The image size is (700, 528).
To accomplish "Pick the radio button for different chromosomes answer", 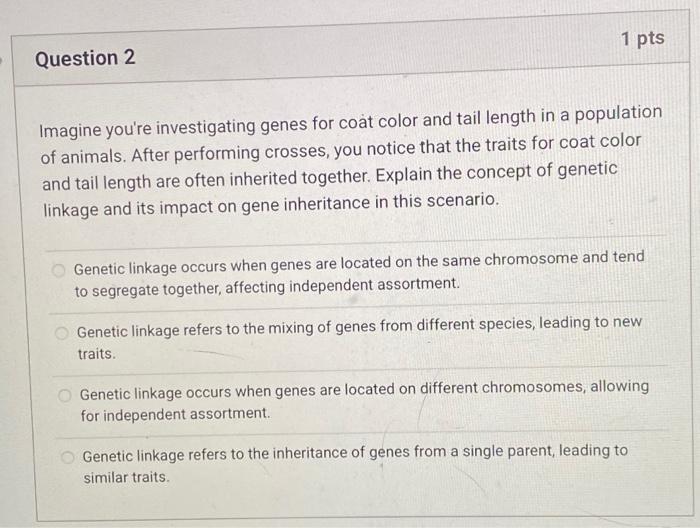I will pos(65,395).
